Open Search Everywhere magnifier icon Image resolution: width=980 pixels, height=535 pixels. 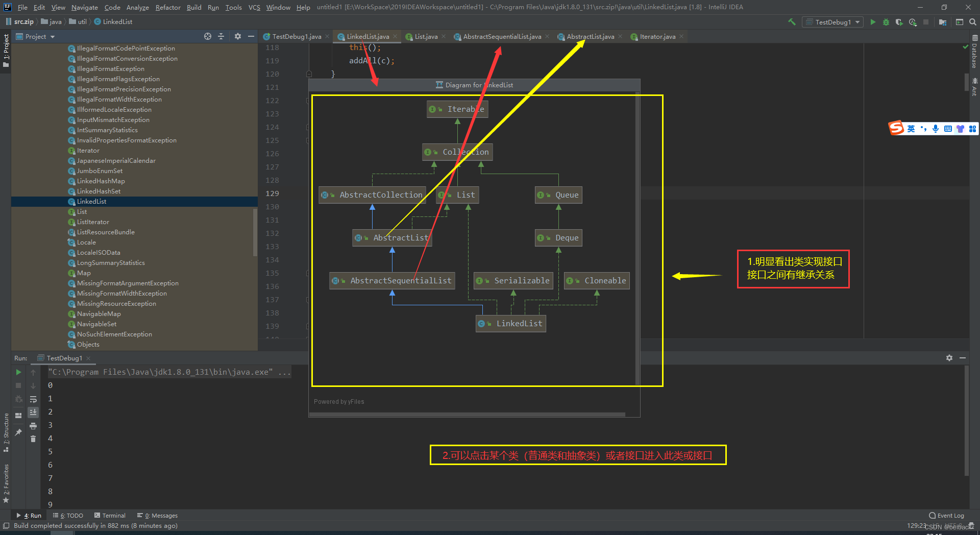click(x=973, y=22)
